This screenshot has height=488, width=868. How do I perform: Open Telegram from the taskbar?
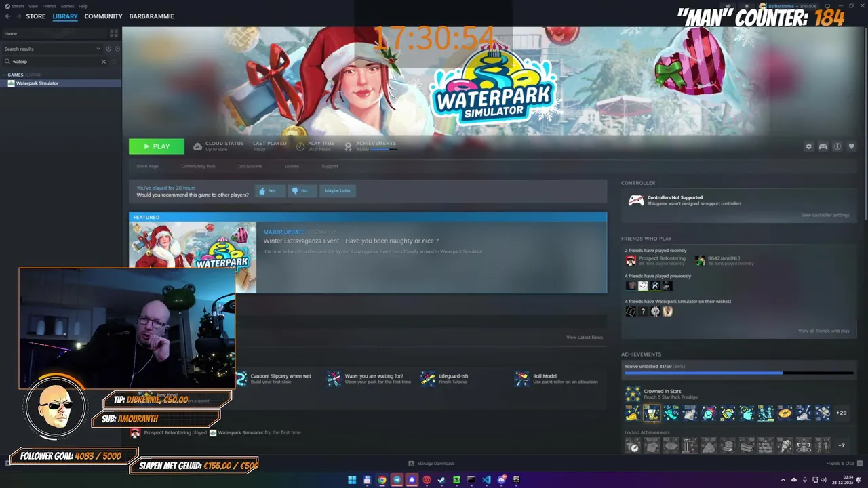click(397, 480)
